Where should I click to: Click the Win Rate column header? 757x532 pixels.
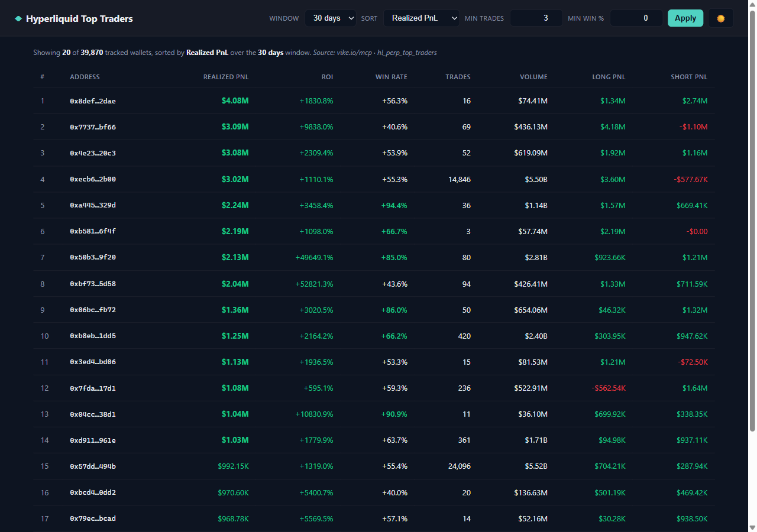point(392,77)
